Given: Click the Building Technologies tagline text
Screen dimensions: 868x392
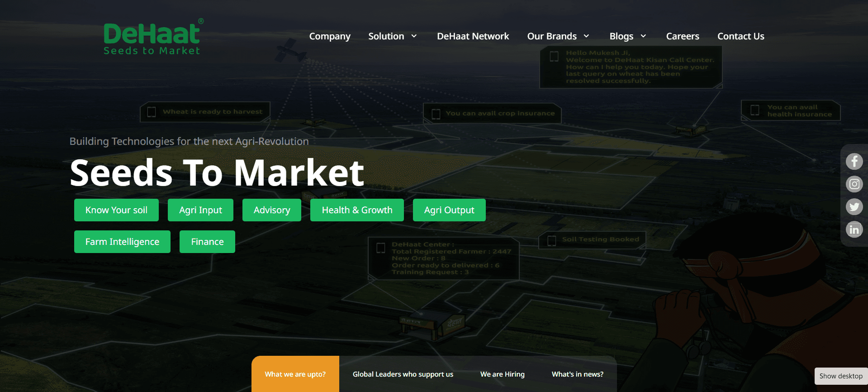Looking at the screenshot, I should 189,141.
